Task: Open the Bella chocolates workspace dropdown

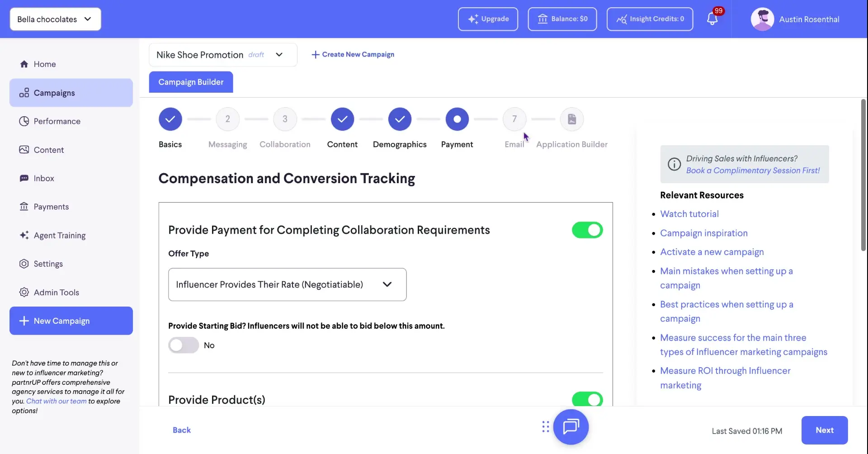Action: click(x=55, y=19)
